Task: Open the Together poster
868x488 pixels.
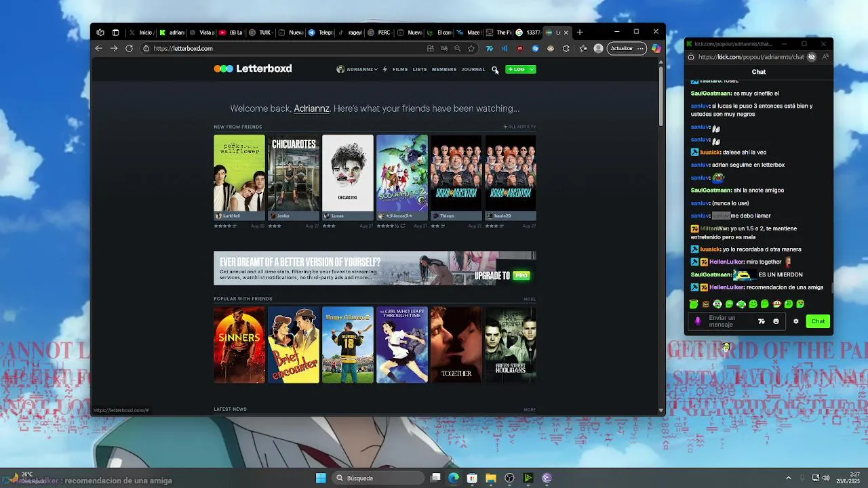Action: pos(456,345)
